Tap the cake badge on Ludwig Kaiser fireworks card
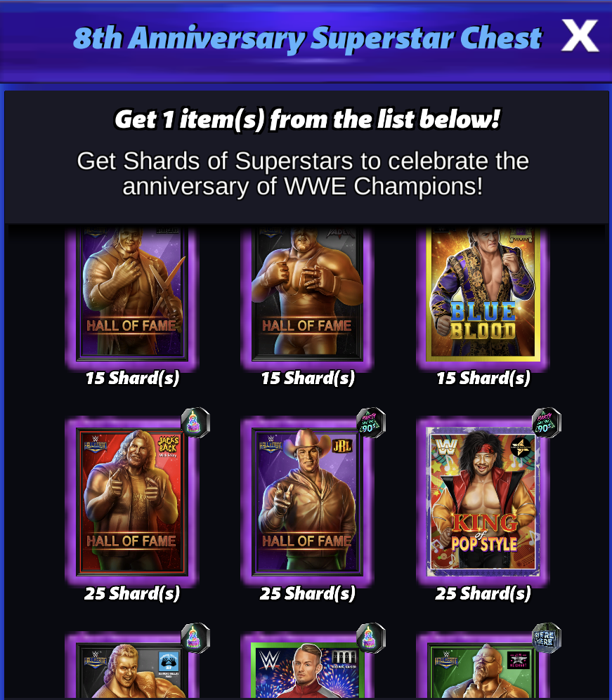This screenshot has height=700, width=612. pos(371,638)
